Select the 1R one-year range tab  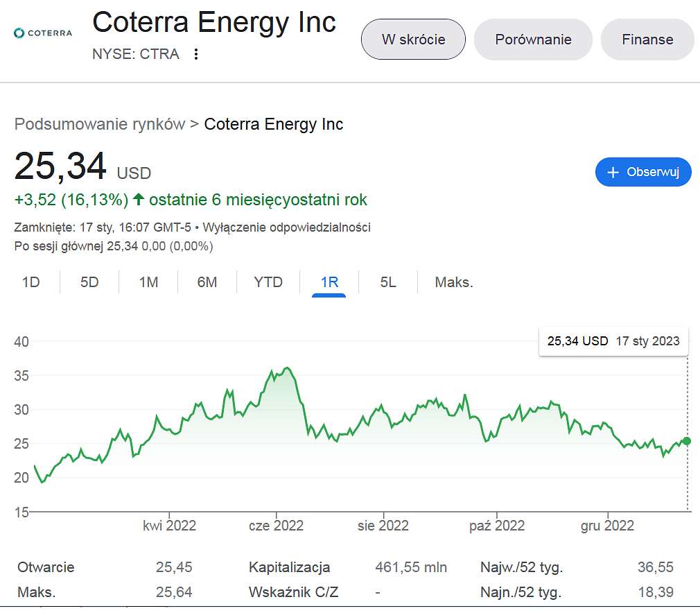pyautogui.click(x=329, y=283)
